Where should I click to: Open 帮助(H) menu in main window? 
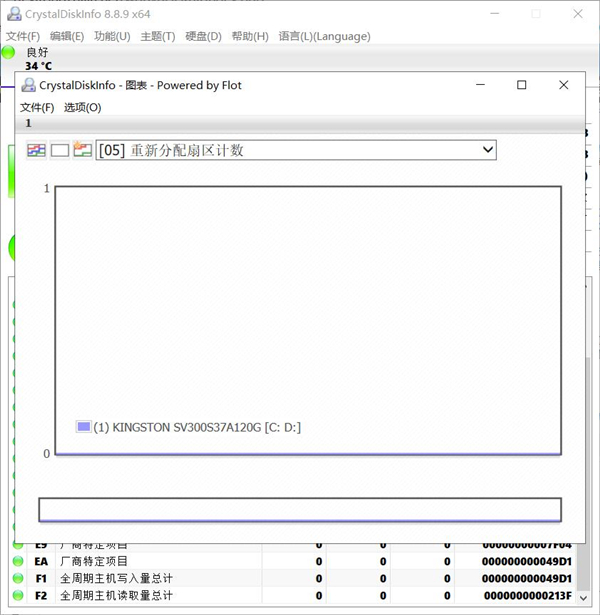249,36
